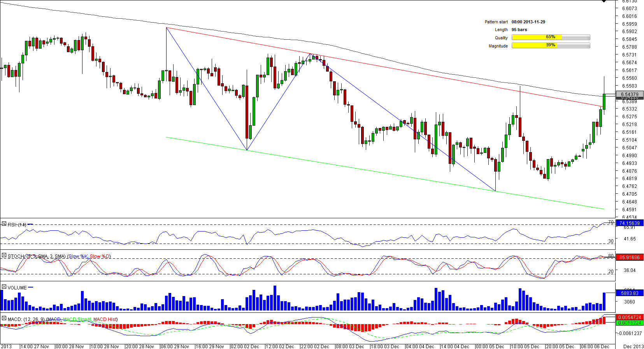Select the RSI (14) indicator label

click(x=17, y=224)
